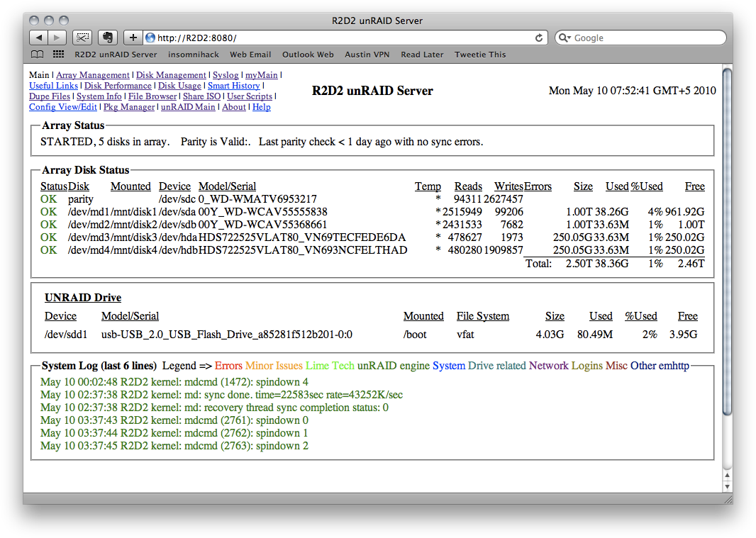Open the Help link

(x=261, y=106)
